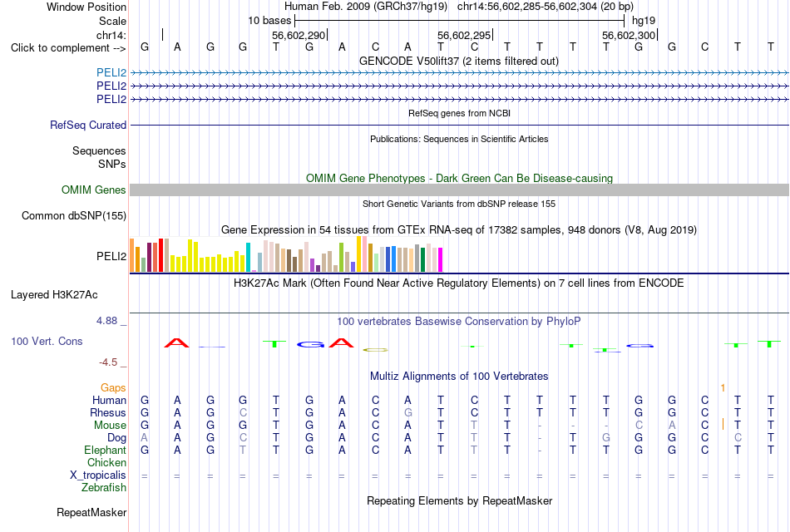Select the Rhesus alignment row label
This screenshot has height=532, width=790.
108,413
